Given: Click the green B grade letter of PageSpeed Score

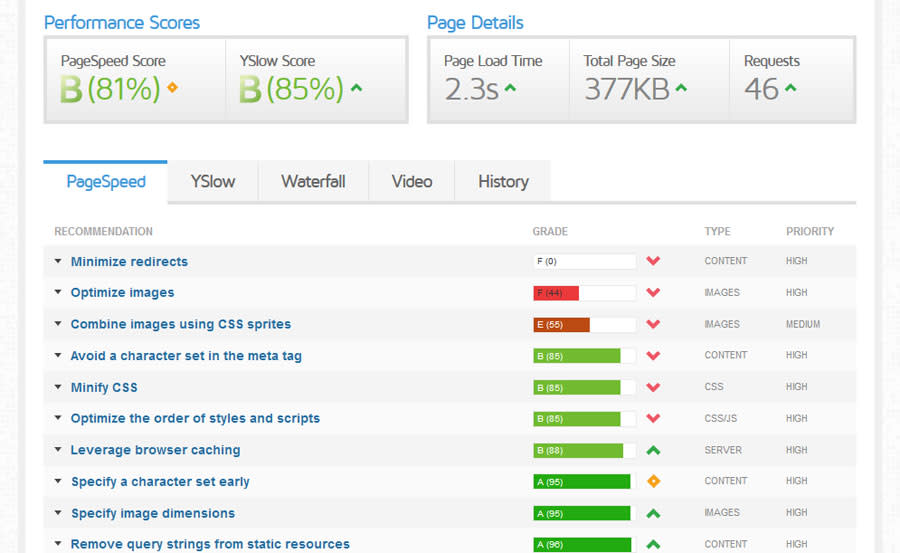Looking at the screenshot, I should [x=71, y=90].
